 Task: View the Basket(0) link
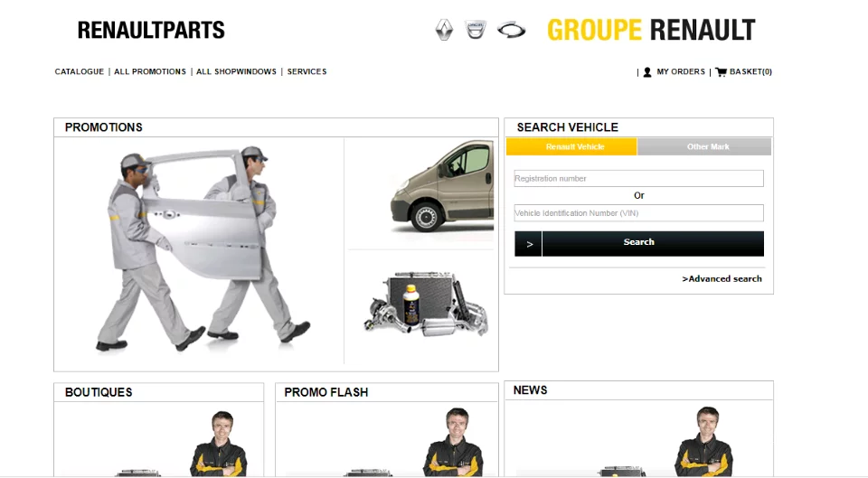click(750, 72)
